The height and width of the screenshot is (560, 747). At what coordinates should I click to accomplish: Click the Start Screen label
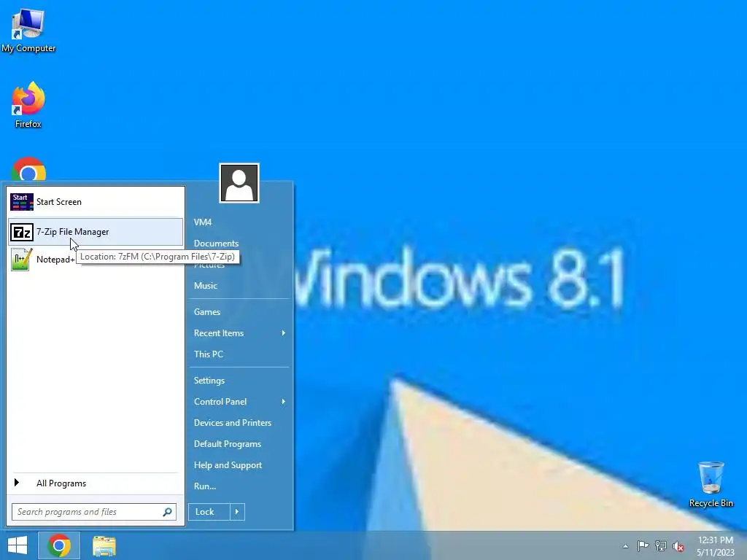click(59, 202)
